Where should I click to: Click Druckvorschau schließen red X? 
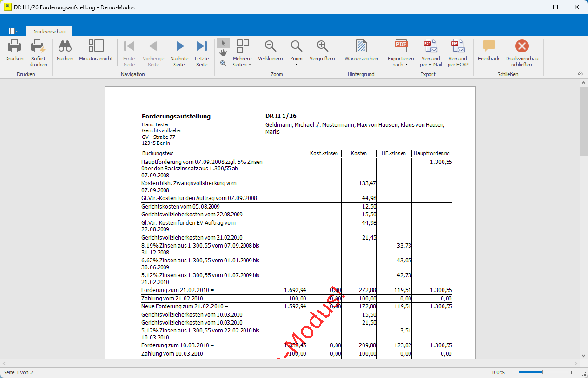[x=522, y=53]
